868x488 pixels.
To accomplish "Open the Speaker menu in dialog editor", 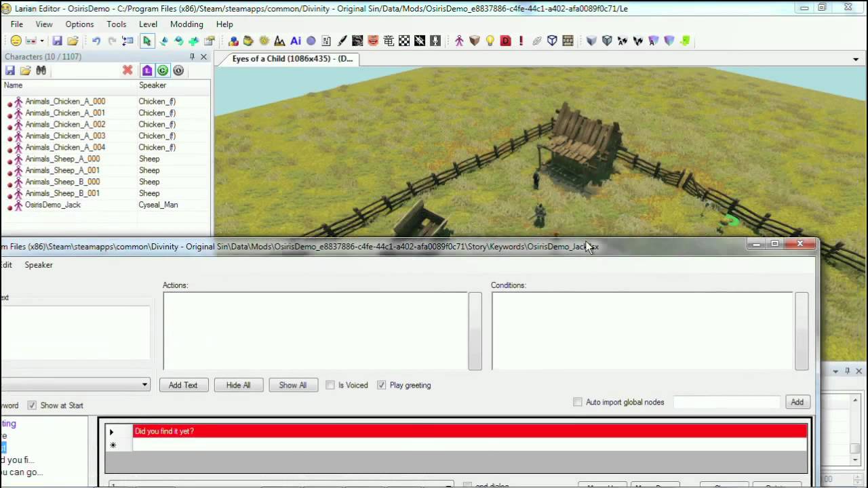I will pyautogui.click(x=39, y=265).
